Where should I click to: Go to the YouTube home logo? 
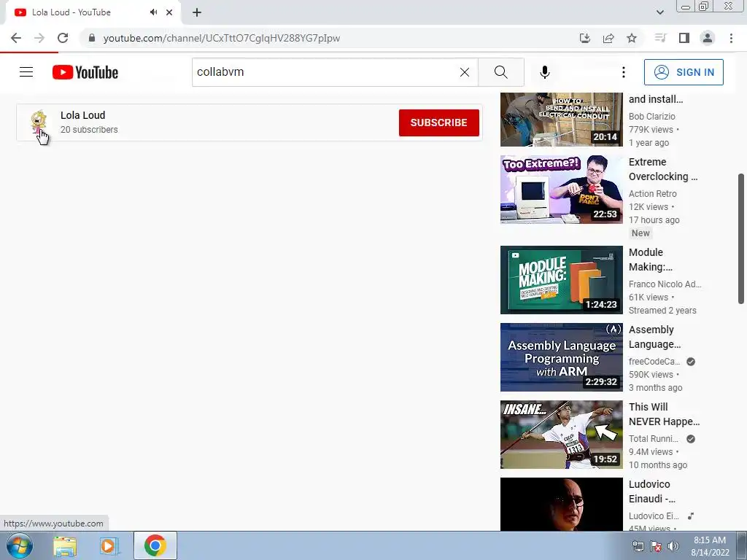(85, 72)
